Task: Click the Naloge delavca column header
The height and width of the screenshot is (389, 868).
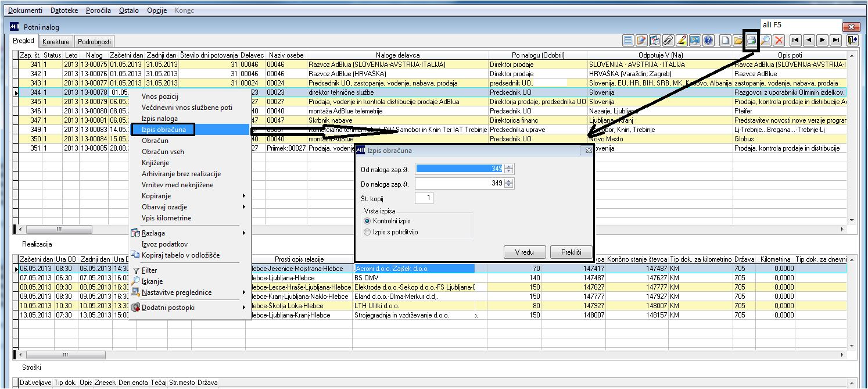Action: click(x=398, y=55)
